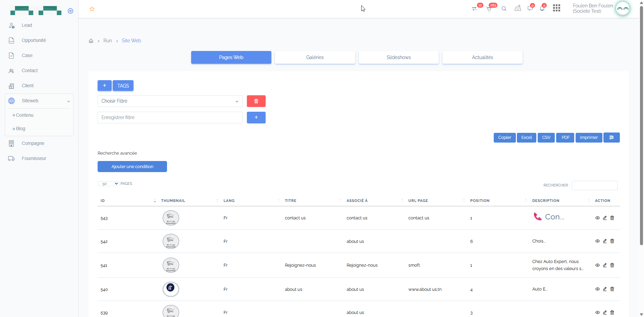
Task: Edit row 543 with the pencil icon
Action: click(605, 218)
